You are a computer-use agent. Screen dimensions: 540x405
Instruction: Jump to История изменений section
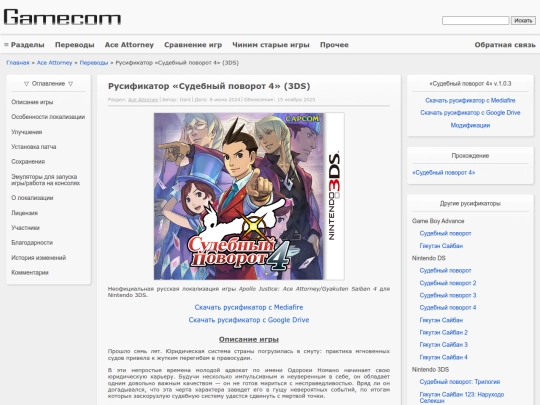[x=39, y=258]
